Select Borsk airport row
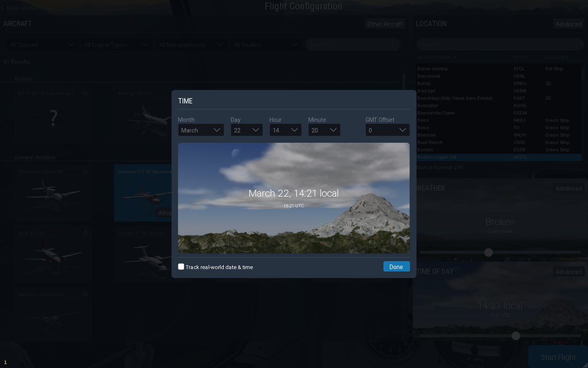Screen dimensions: 588x368 [x=499, y=83]
